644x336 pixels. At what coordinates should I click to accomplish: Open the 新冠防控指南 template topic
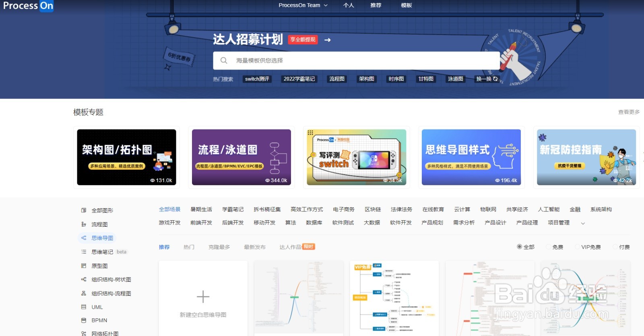[586, 157]
